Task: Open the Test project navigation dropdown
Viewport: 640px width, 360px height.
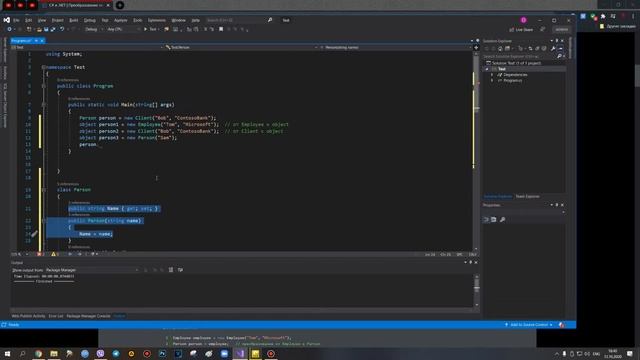Action: 87,47
